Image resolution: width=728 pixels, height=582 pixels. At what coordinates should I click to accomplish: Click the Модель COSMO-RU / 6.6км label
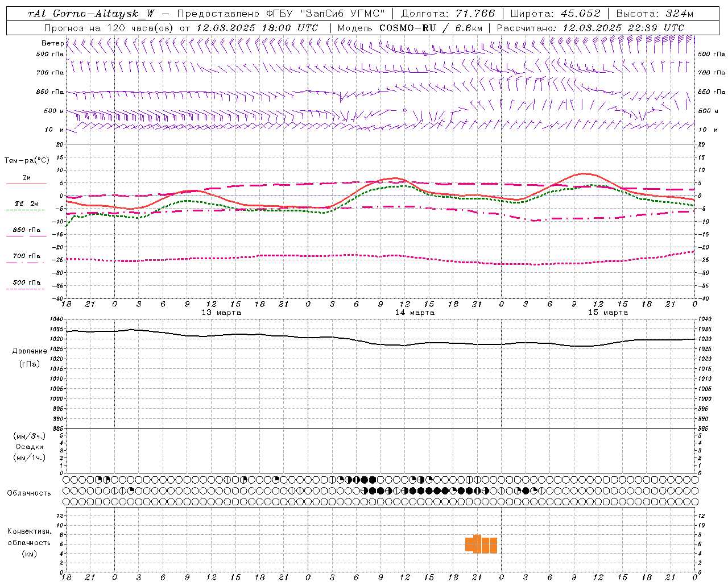point(410,28)
